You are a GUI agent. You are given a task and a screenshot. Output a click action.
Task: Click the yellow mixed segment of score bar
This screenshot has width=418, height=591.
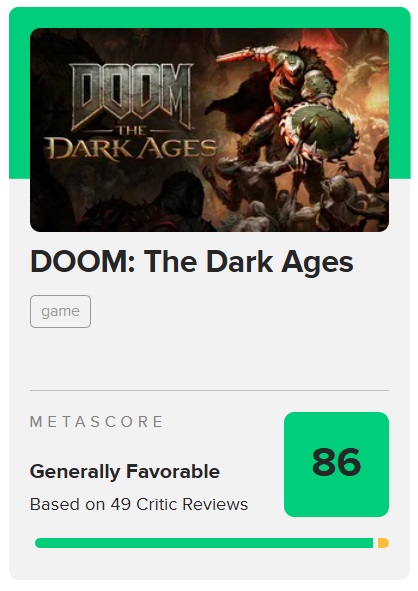383,543
